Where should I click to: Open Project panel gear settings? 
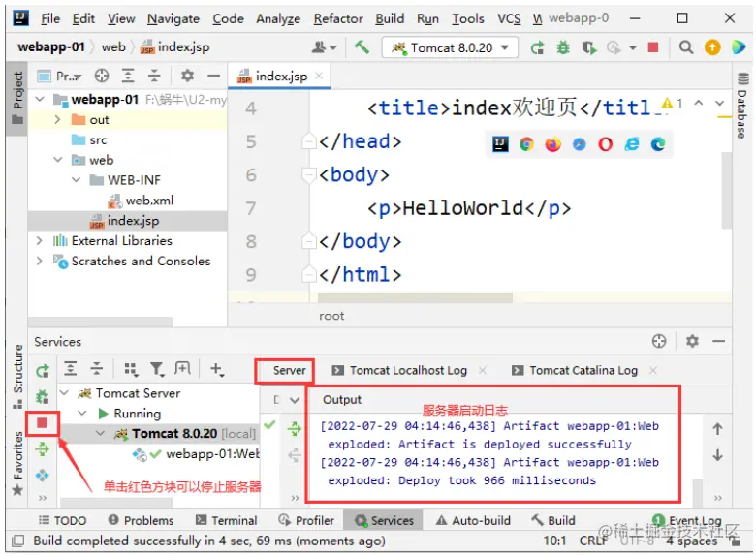pos(187,76)
